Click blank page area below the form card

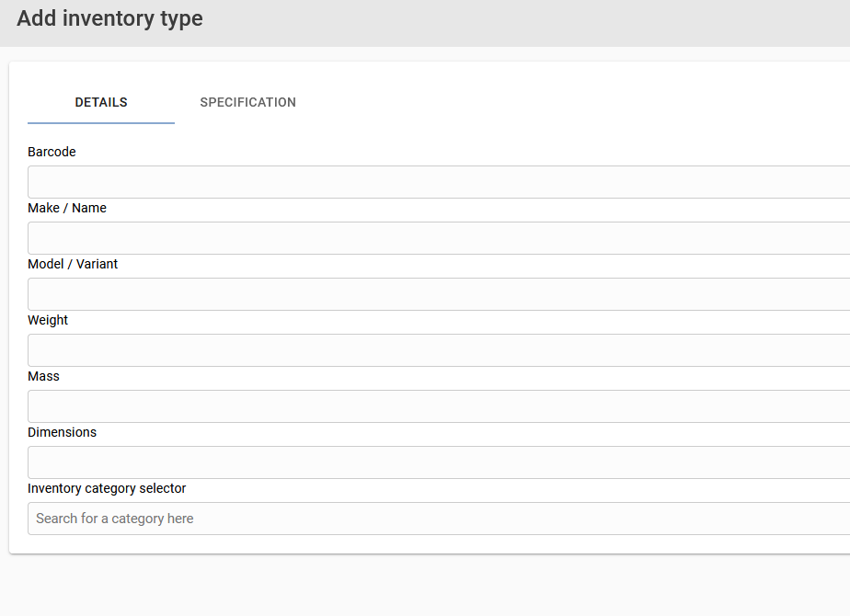(425, 587)
